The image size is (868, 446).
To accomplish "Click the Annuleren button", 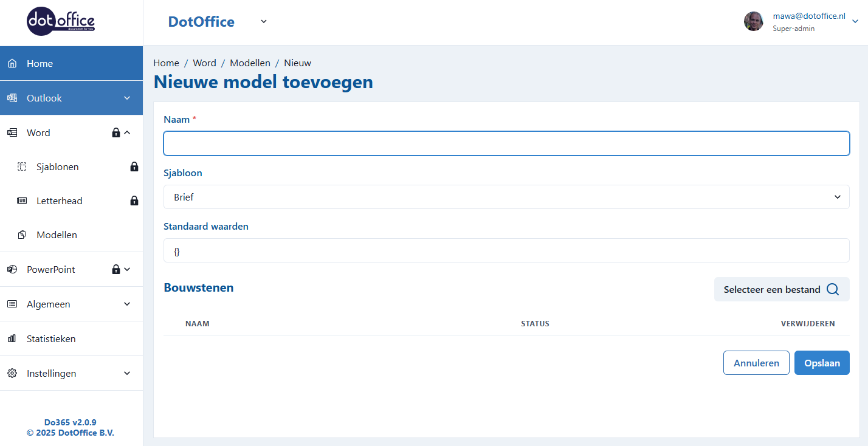I will [x=756, y=363].
